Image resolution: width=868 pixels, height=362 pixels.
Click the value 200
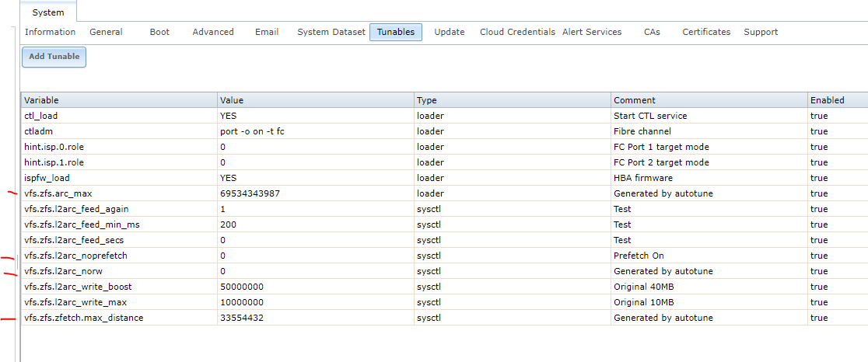(x=228, y=225)
